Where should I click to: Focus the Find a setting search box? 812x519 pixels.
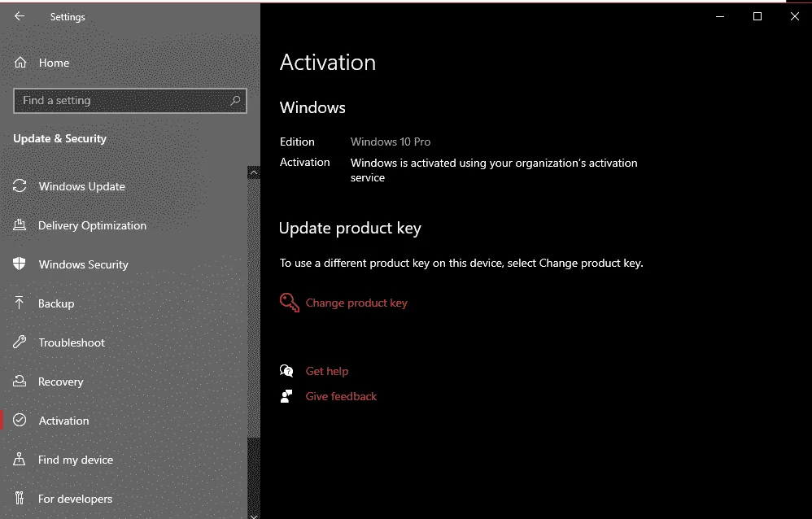(130, 101)
